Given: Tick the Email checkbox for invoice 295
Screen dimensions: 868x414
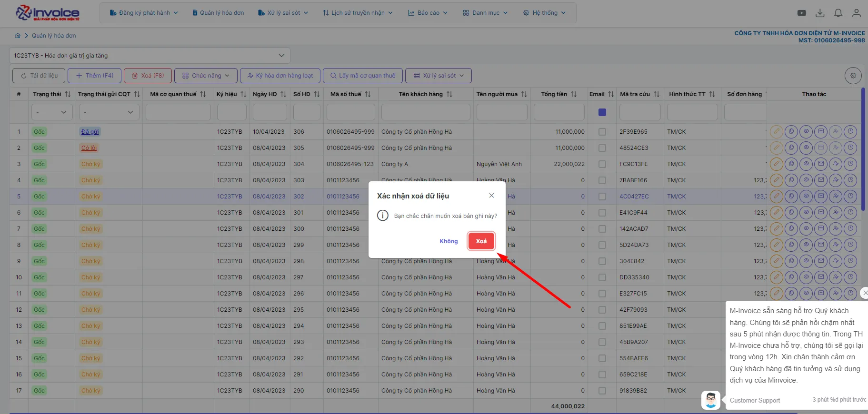Looking at the screenshot, I should click(x=602, y=310).
